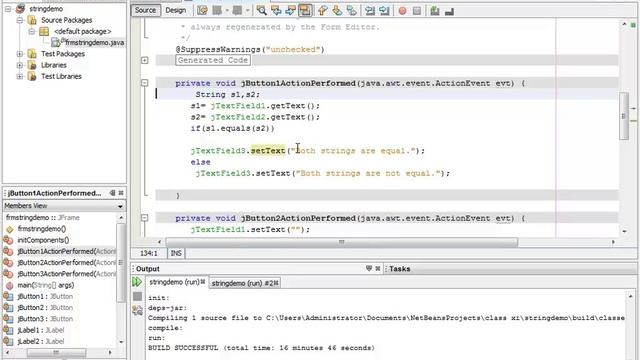Viewport: 640px width, 360px height.
Task: Click the gray Stop icon in Output
Action: pyautogui.click(x=138, y=296)
